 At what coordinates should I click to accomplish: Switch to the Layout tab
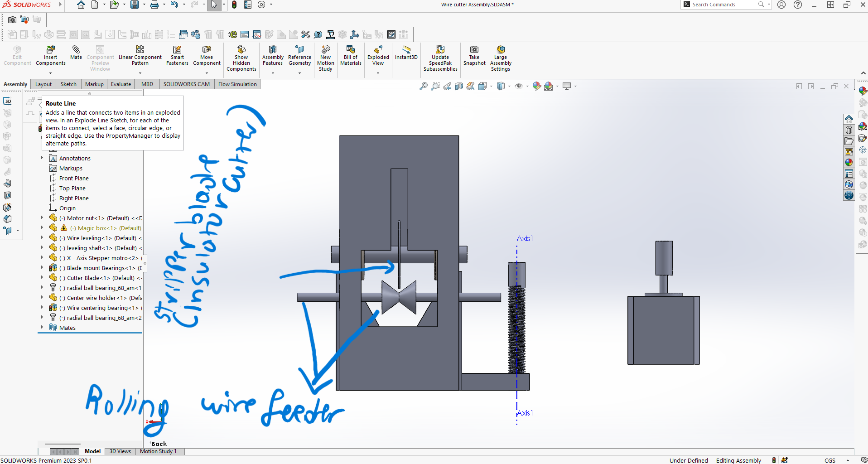[43, 84]
